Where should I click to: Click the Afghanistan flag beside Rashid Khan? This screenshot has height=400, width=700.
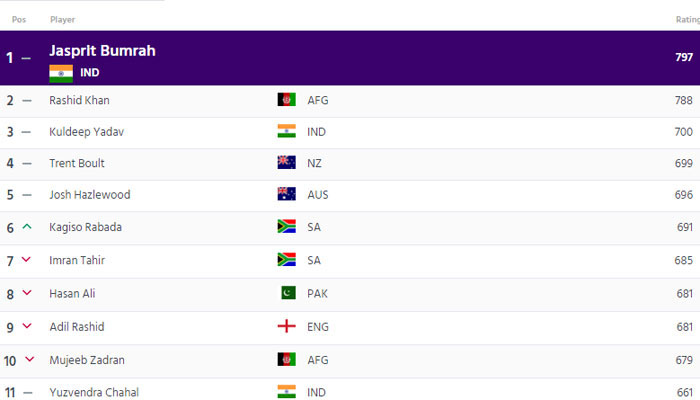(286, 100)
